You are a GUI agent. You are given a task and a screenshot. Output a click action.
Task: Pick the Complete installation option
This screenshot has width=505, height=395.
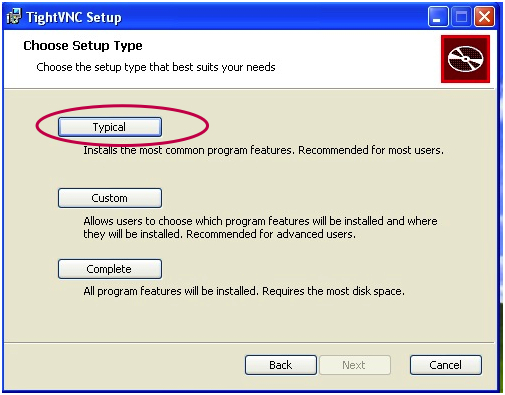click(110, 269)
